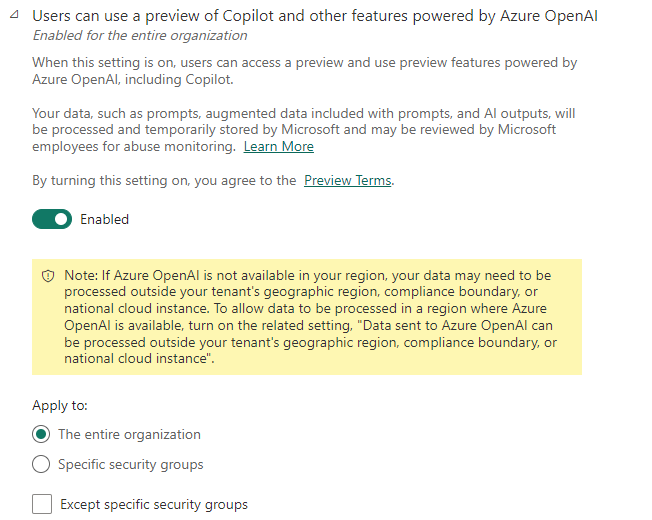
Task: Click the shield icon in the yellow note
Action: [x=48, y=276]
